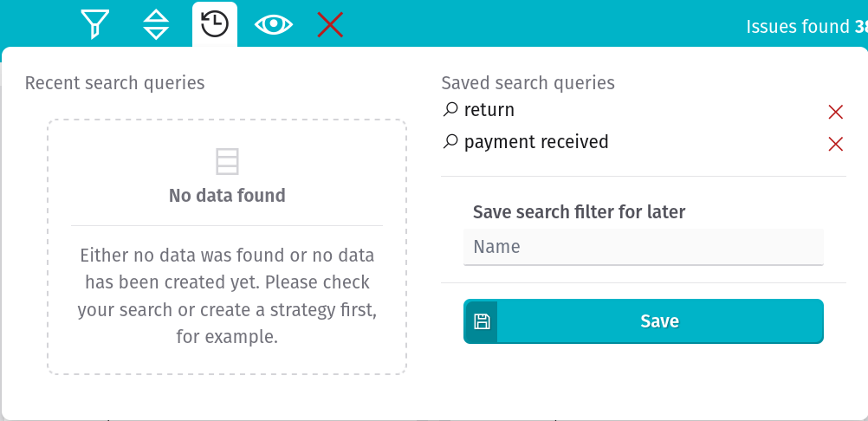868x421 pixels.
Task: Load the saved query "payment received"
Action: 536,142
